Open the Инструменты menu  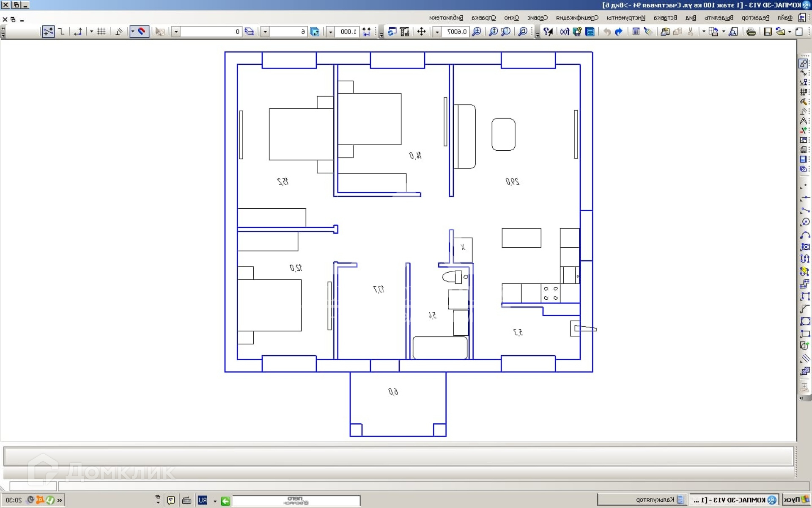click(626, 18)
